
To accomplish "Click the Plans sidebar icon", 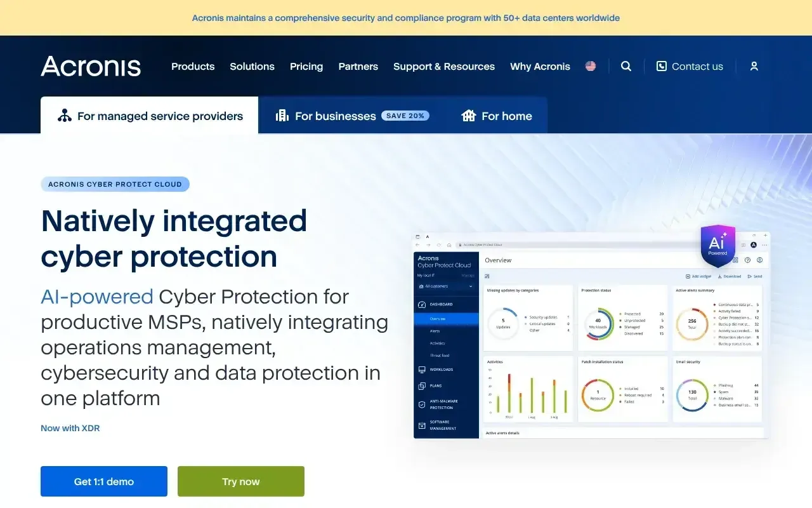I will 419,385.
